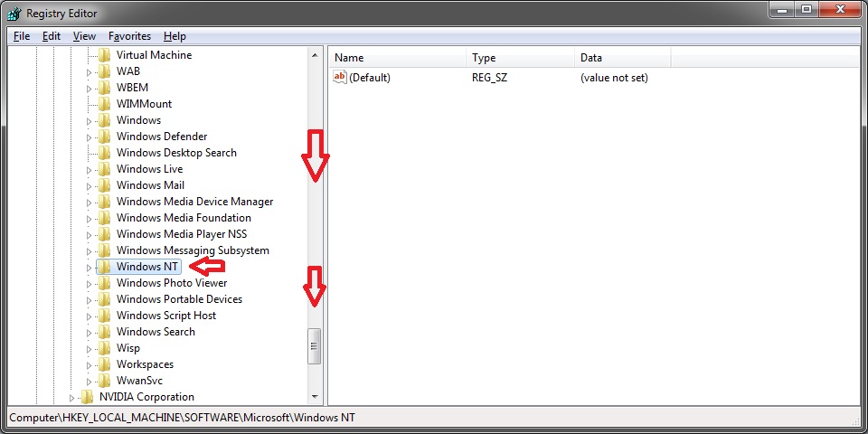Sort values by Name column header
This screenshot has height=434, width=868.
pos(398,58)
